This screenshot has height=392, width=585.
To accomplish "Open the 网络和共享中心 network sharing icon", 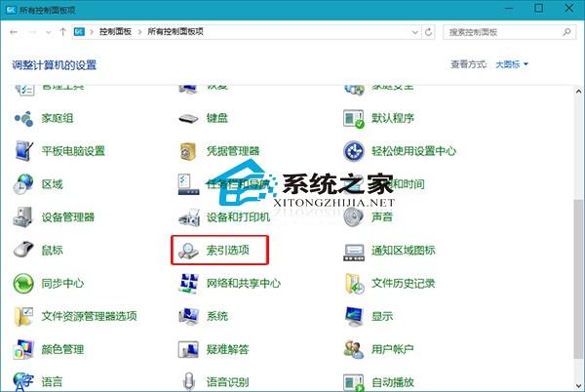I will [188, 283].
